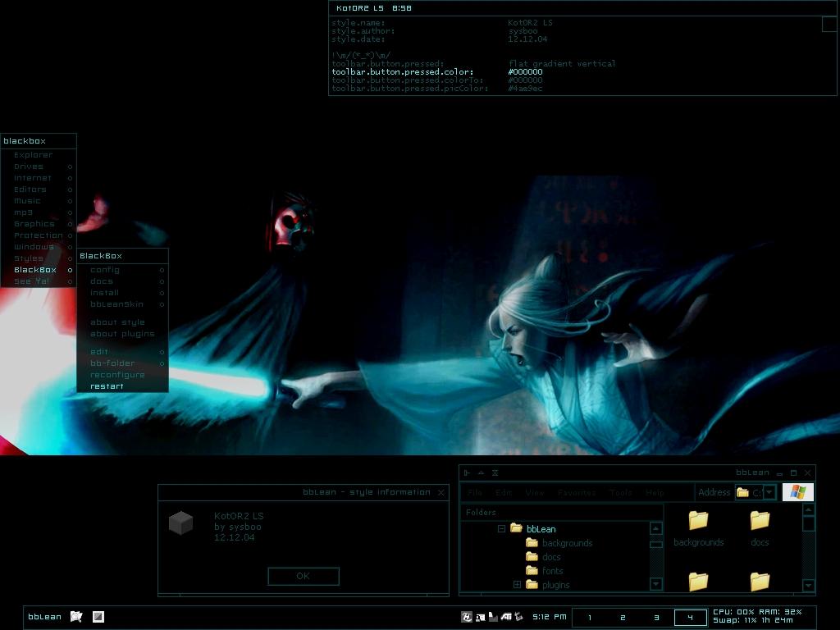Click the ATI tray icon in the toolbar
The image size is (840, 630).
(x=505, y=617)
